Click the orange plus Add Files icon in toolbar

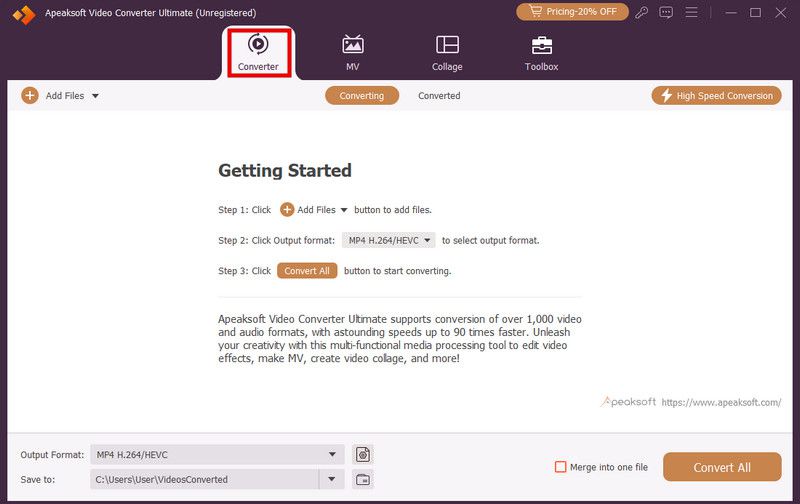[30, 95]
